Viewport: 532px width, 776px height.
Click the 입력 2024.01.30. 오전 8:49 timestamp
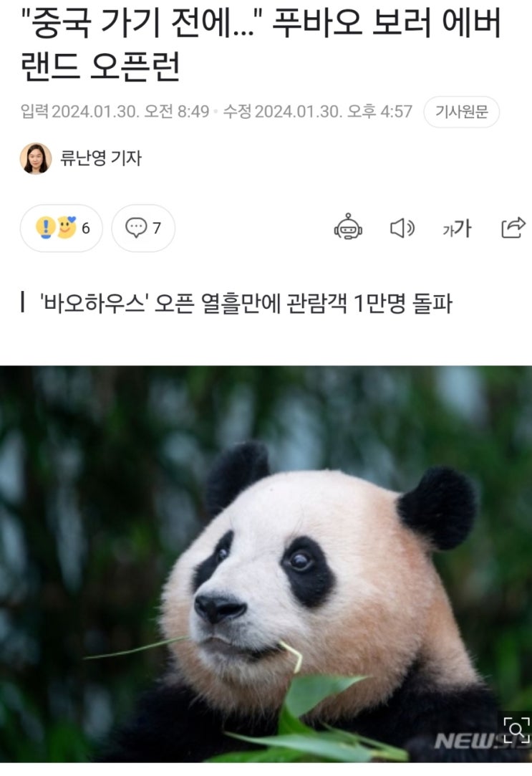(115, 111)
